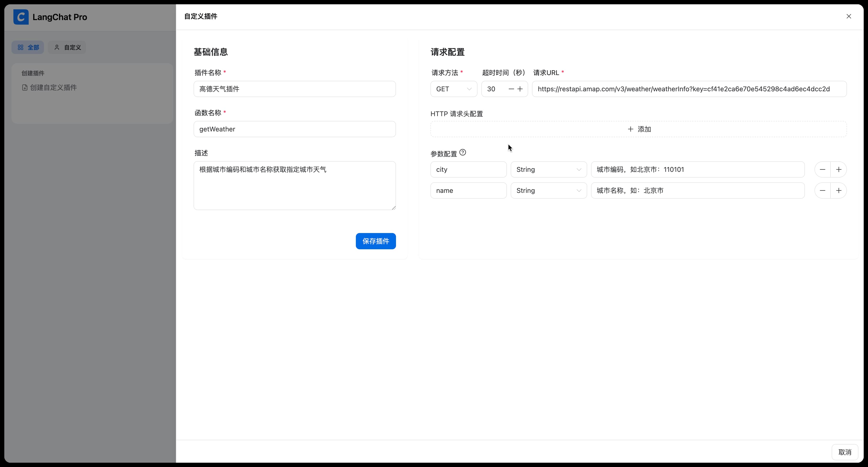
Task: Click the LangChat Pro title text
Action: [60, 17]
